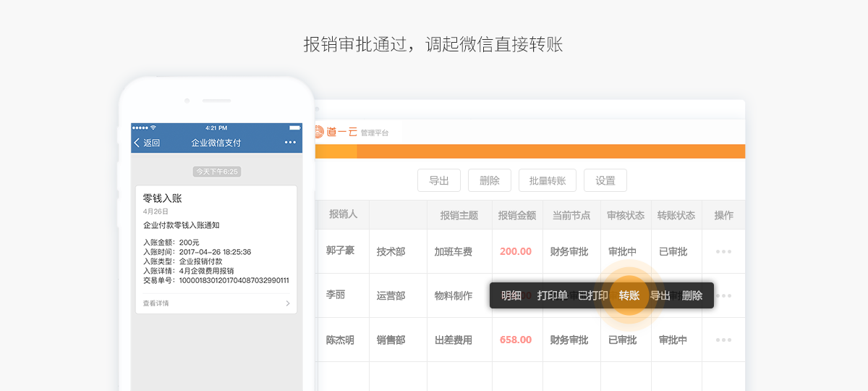Click the 200.00 amount cell

[x=516, y=252]
